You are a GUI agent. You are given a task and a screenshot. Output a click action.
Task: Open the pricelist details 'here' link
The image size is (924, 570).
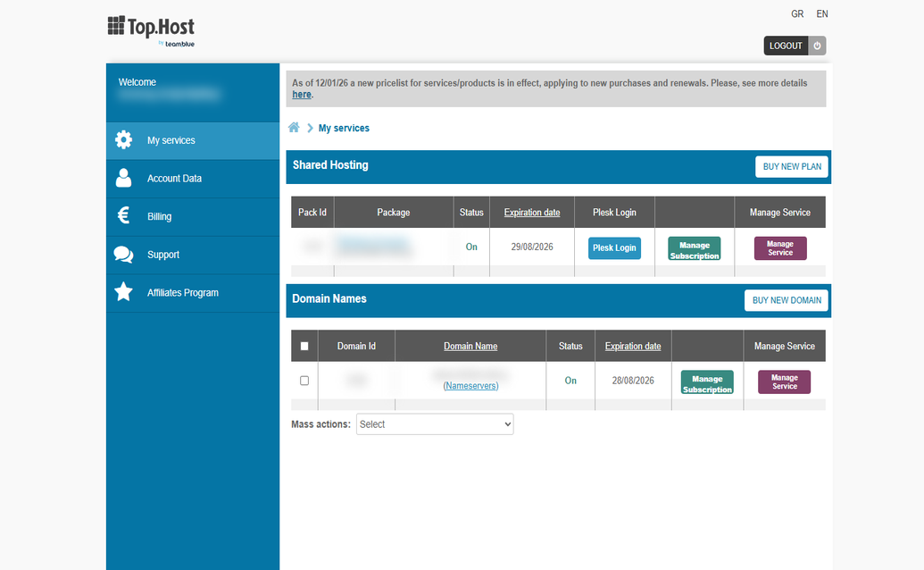point(302,95)
